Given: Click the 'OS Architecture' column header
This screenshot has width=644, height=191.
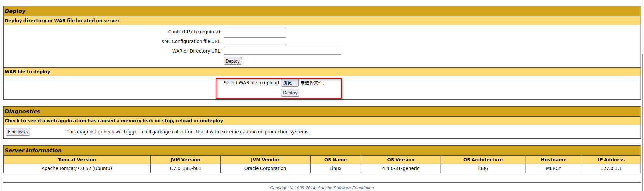Looking at the screenshot, I should click(x=483, y=160).
